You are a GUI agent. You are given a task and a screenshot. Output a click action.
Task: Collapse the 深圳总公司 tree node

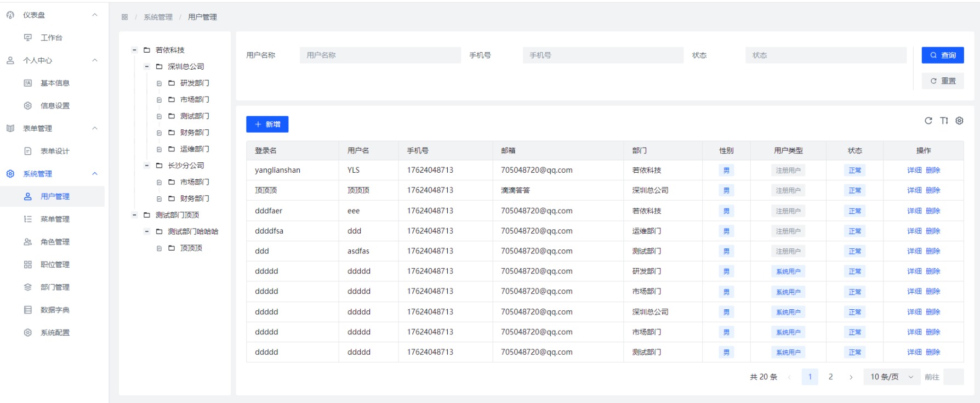(x=146, y=66)
